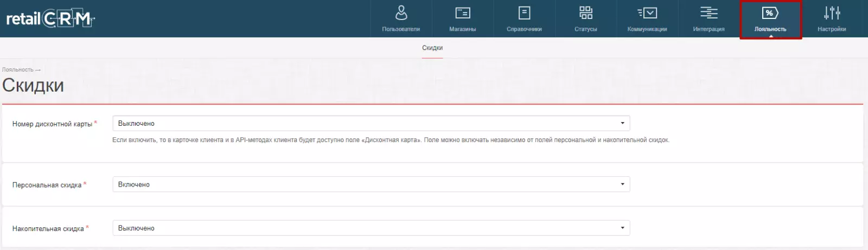Click the Персональная скидка label

tap(47, 185)
